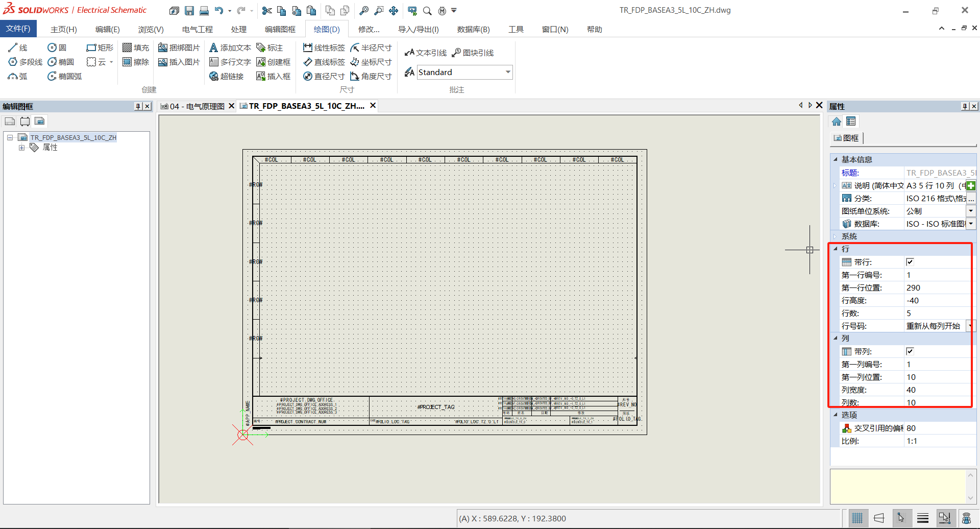Edit the 比例 value 1:1
This screenshot has width=980, height=529.
point(940,441)
